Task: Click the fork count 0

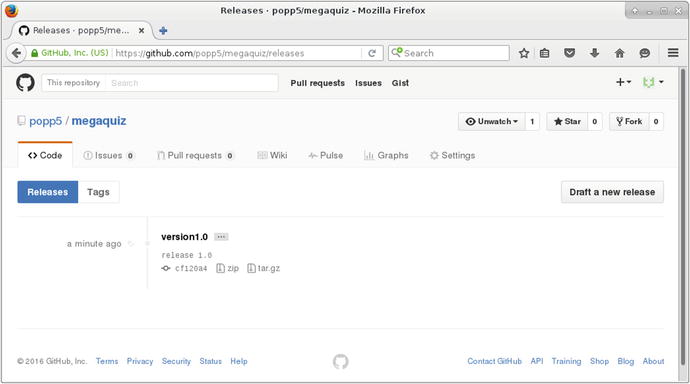Action: (x=656, y=121)
